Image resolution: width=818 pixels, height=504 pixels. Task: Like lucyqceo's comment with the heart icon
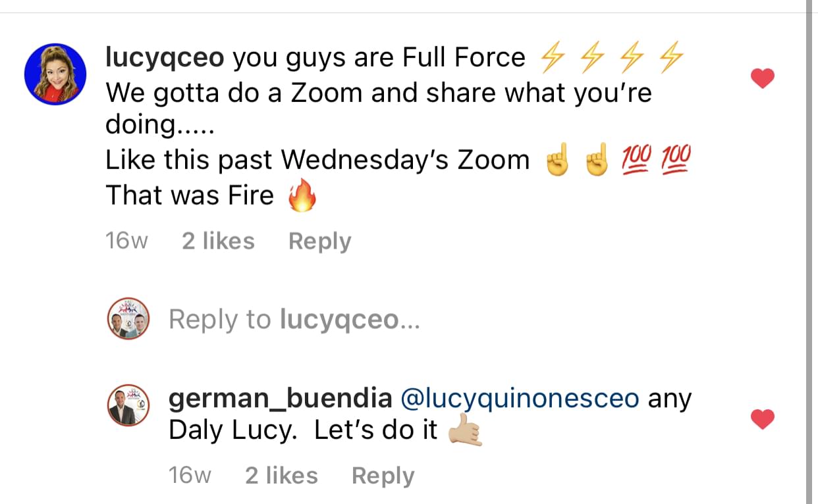coord(763,79)
